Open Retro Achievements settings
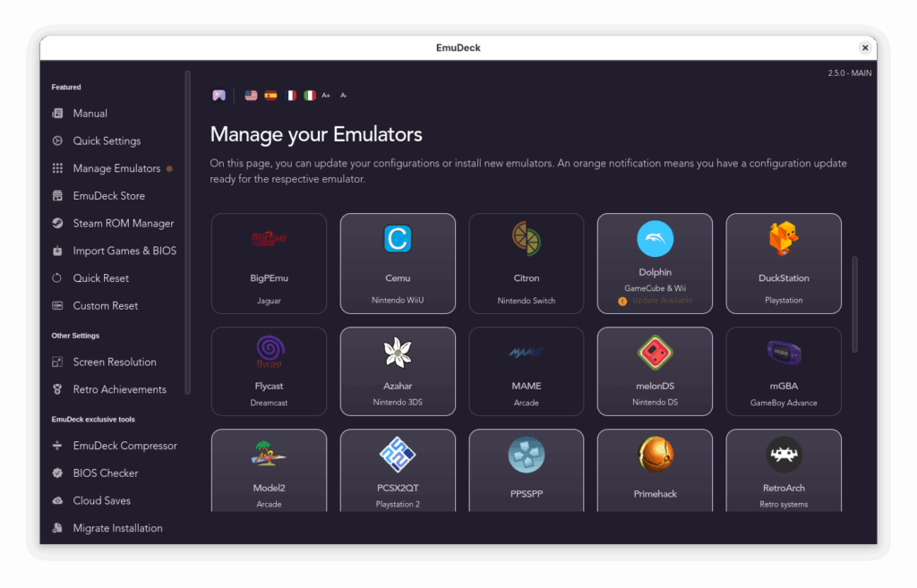917x588 pixels. click(119, 389)
